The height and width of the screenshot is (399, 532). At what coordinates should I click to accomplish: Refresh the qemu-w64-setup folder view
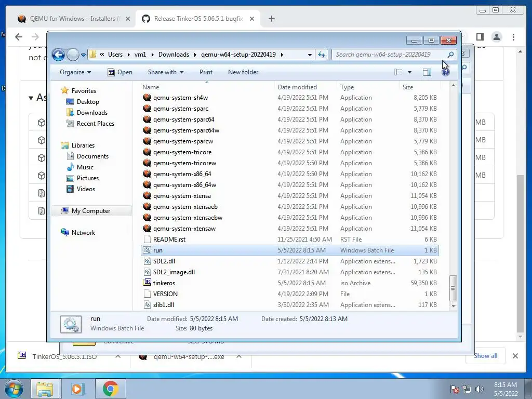[x=322, y=54]
